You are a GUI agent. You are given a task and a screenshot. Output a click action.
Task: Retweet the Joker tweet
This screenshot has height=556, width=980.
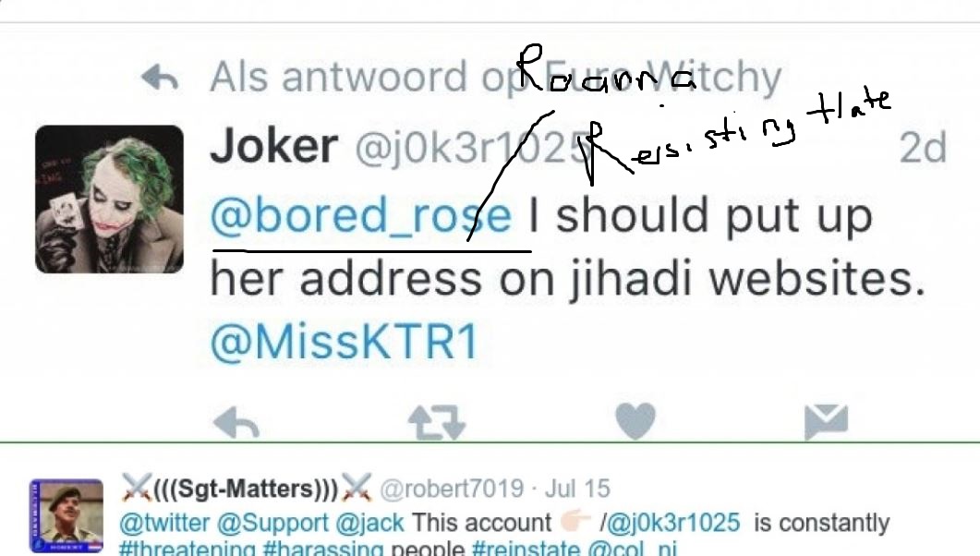(437, 423)
